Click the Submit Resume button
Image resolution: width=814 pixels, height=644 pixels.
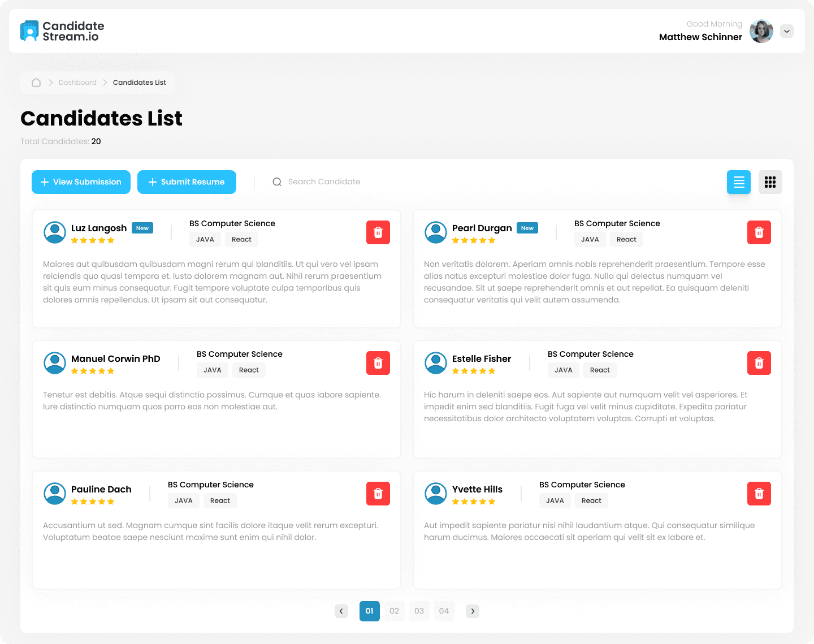pos(187,182)
